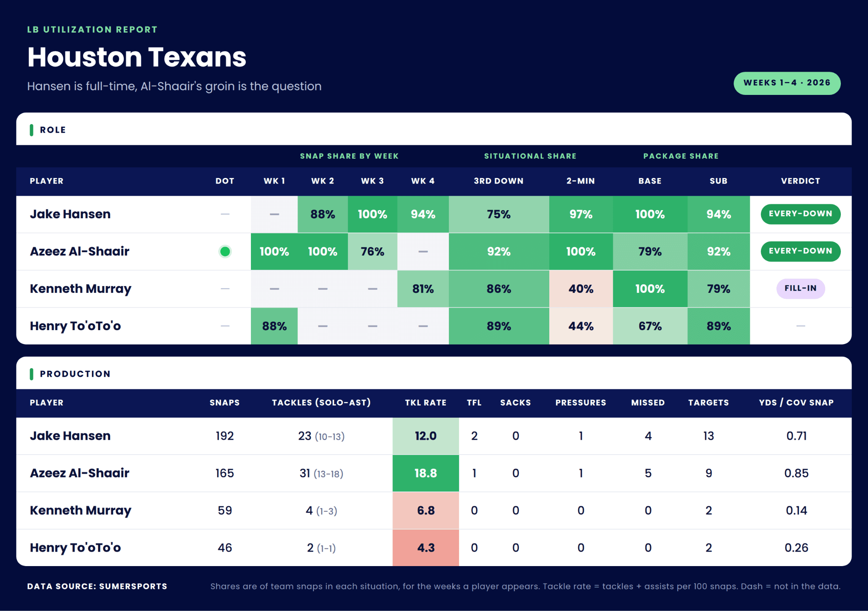This screenshot has width=868, height=611.
Task: Click Jake Hansen's 192 snaps value
Action: tap(225, 436)
